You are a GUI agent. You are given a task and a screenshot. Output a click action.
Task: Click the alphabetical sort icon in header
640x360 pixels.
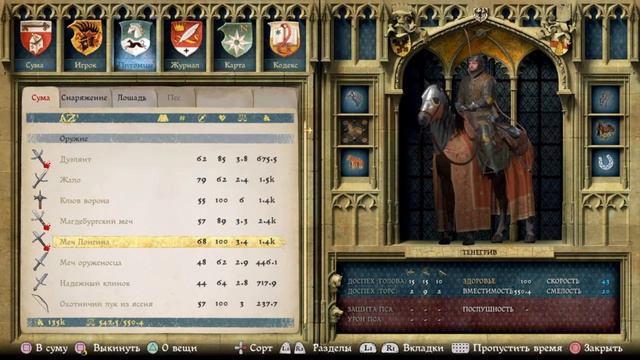69,118
